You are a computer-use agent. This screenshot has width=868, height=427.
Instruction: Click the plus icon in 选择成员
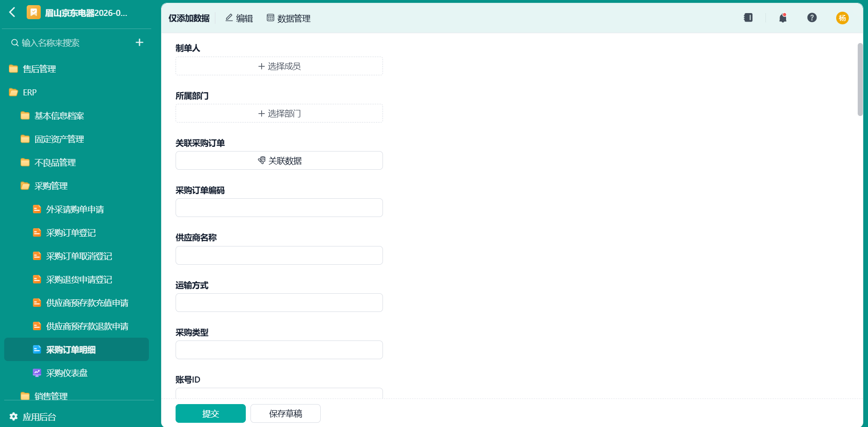coord(262,66)
